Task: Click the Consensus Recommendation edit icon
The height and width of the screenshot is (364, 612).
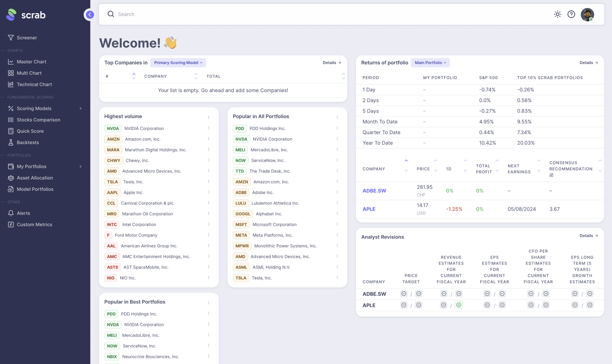Action: point(552,175)
